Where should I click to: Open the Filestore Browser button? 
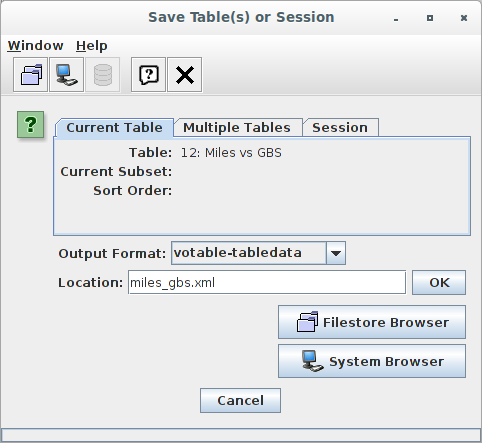pos(372,322)
